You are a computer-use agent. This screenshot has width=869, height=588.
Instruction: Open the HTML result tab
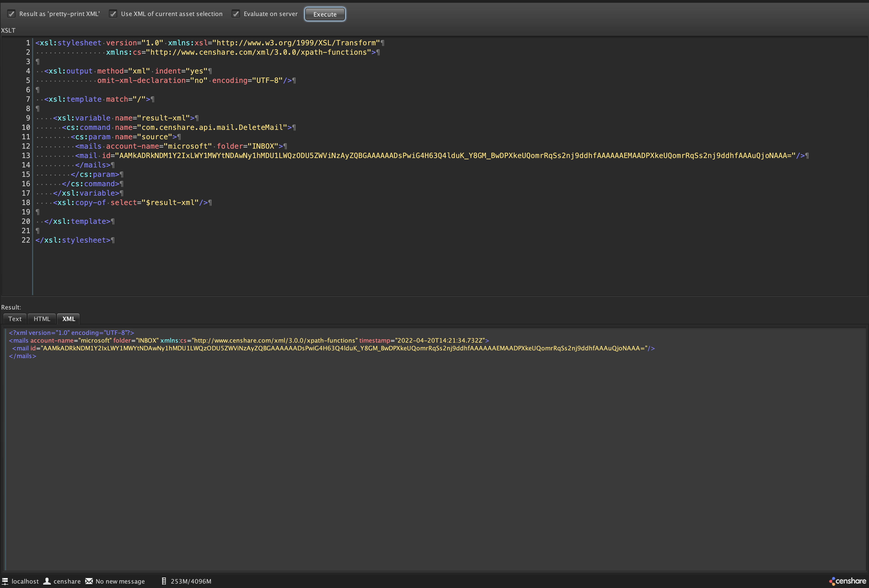tap(41, 319)
